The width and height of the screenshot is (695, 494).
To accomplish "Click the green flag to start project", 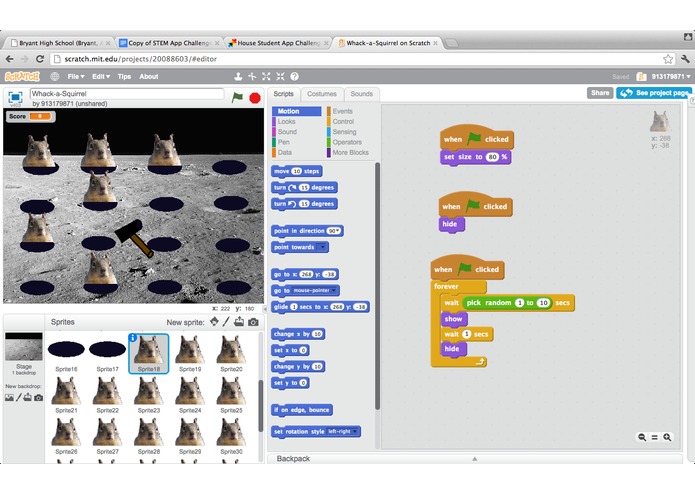I will [x=238, y=97].
